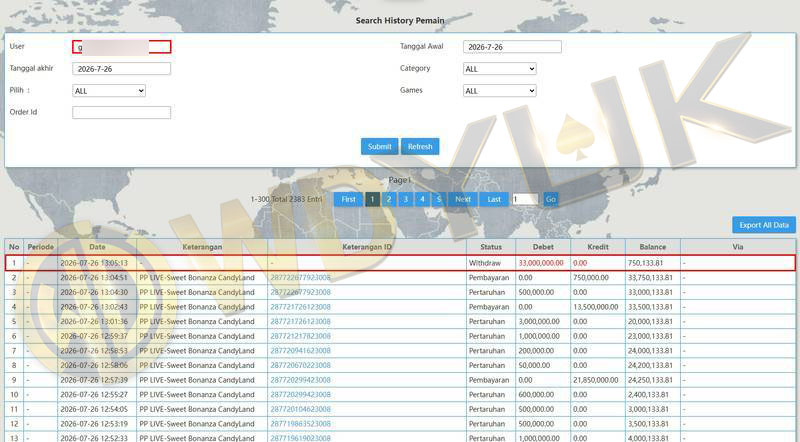Select the balance 2,400,133.81
Screen dimensions: 800x442
648,395
